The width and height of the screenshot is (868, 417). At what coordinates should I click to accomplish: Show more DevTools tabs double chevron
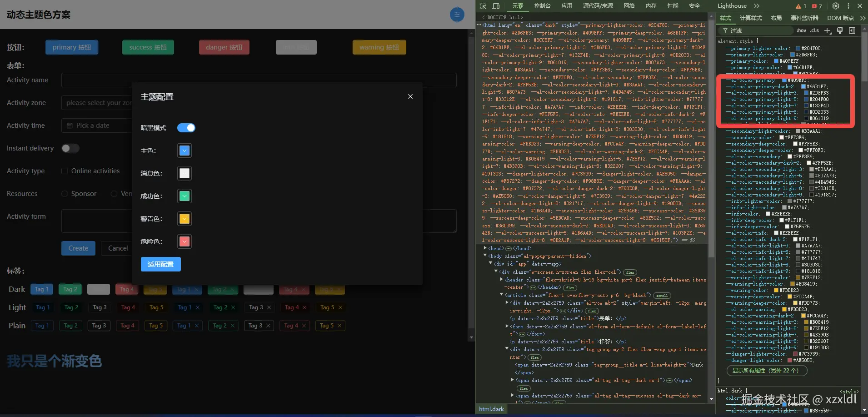click(x=756, y=6)
